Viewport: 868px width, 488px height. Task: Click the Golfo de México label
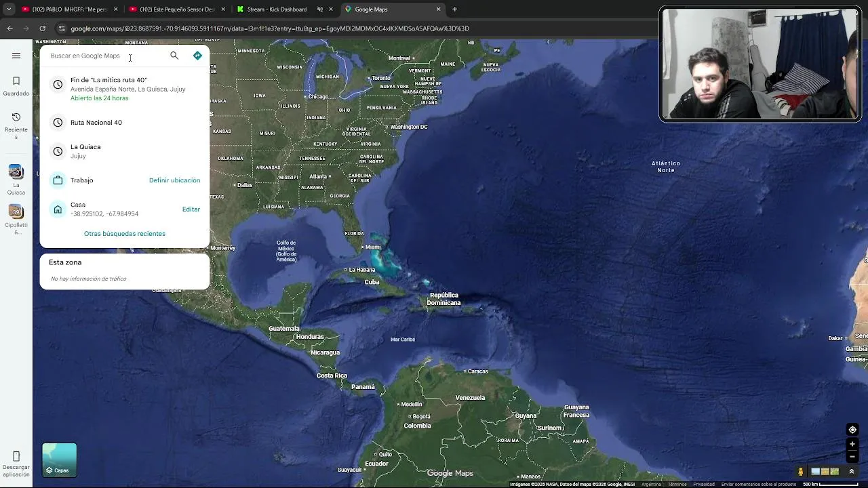286,251
